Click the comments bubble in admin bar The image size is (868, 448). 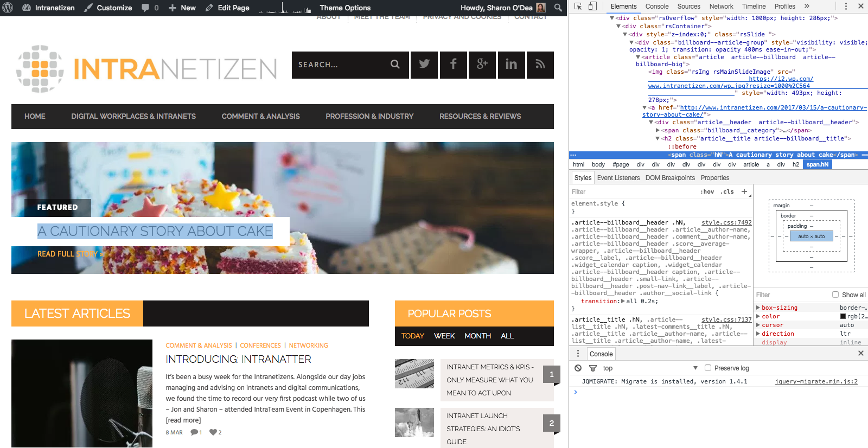pyautogui.click(x=145, y=8)
